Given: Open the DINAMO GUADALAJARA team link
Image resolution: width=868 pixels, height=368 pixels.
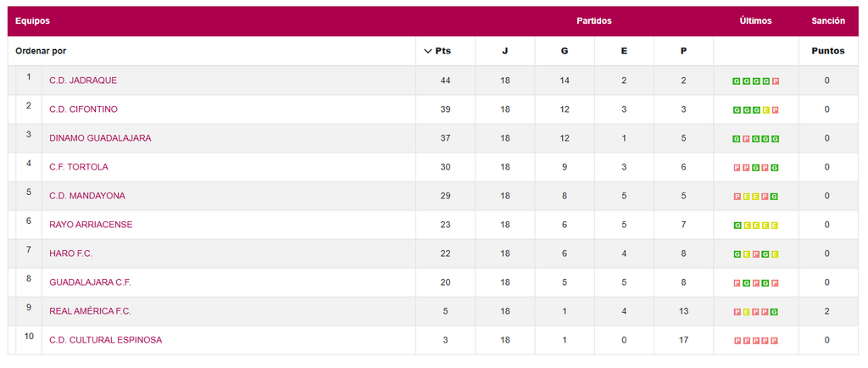Looking at the screenshot, I should click(x=100, y=138).
